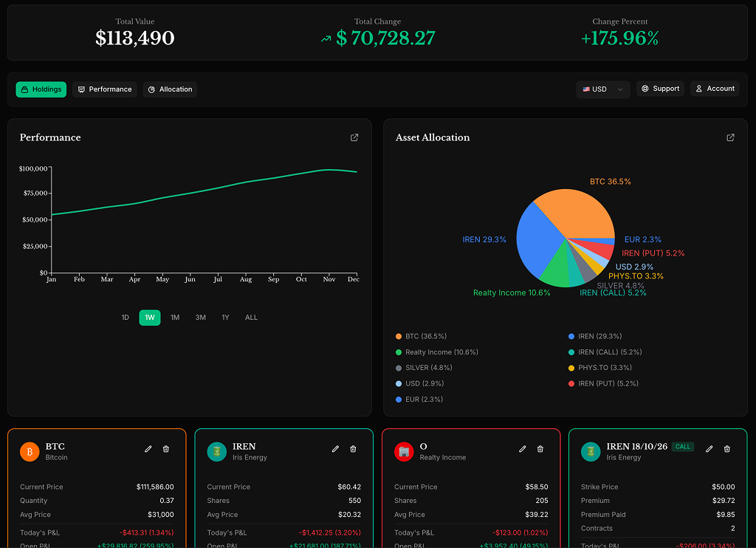Open the Performance chart in expanded view

[354, 137]
